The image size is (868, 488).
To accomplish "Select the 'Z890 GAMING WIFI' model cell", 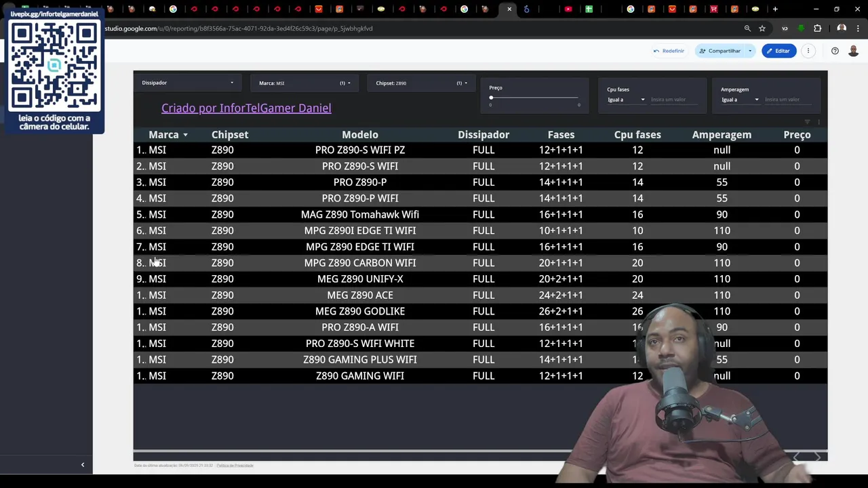I will pyautogui.click(x=360, y=376).
